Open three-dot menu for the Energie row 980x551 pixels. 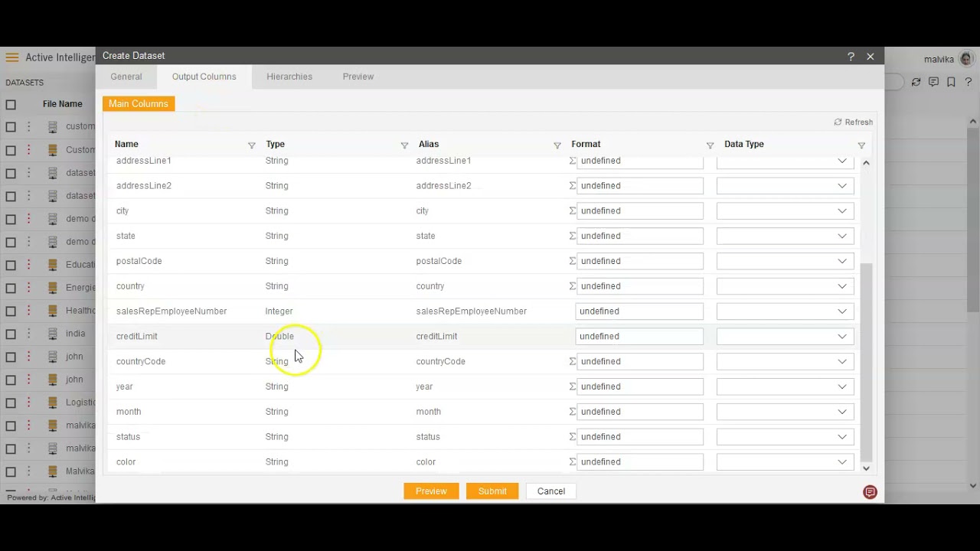29,288
